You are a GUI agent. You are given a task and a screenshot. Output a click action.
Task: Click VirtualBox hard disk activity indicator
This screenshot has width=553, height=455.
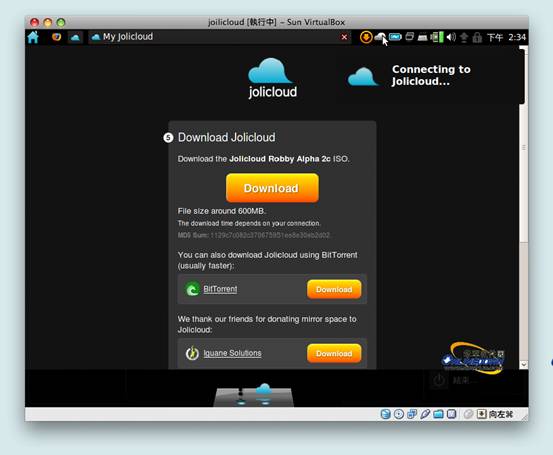[385, 414]
